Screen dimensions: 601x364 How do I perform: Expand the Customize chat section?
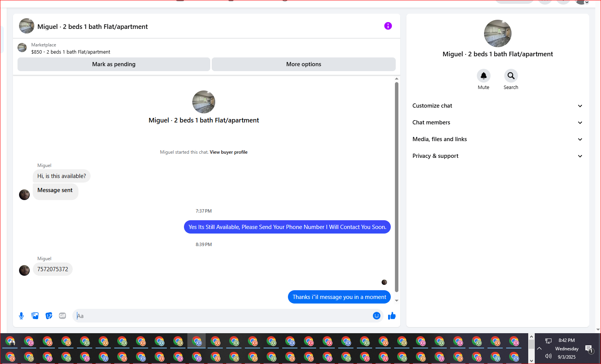pyautogui.click(x=498, y=106)
